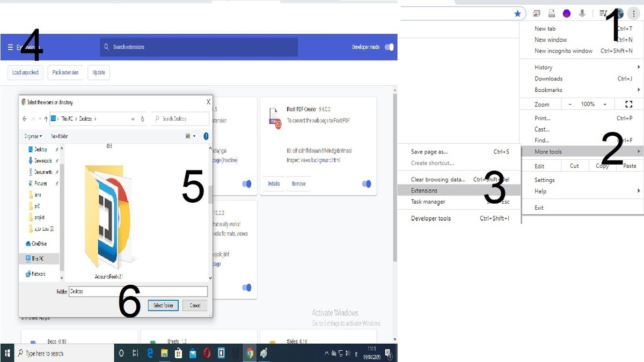Expand the dialog path history dropdown chevron

[x=133, y=119]
